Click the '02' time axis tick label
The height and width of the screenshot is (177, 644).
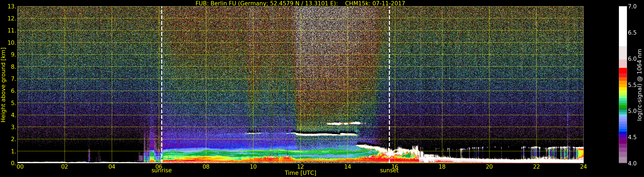(x=65, y=166)
